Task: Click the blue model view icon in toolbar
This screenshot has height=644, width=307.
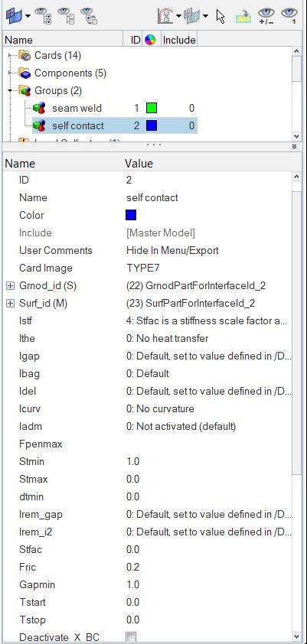Action: click(15, 16)
